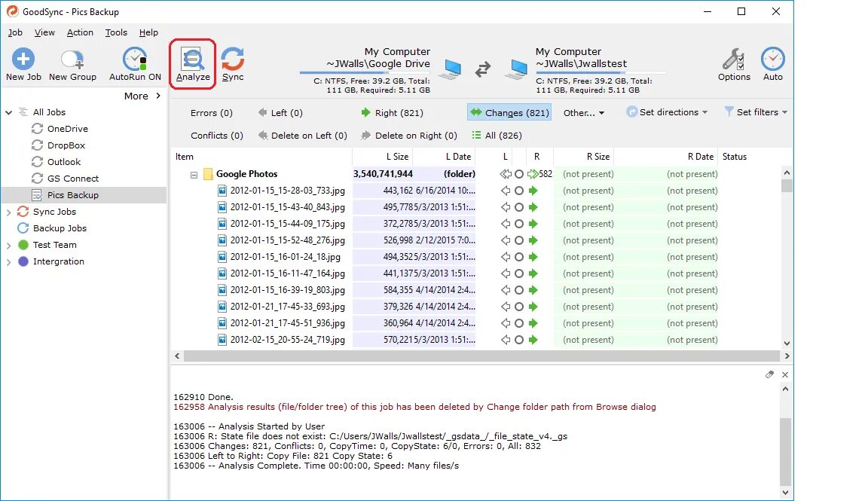The height and width of the screenshot is (501, 868).
Task: Select the Outlook job
Action: (63, 162)
